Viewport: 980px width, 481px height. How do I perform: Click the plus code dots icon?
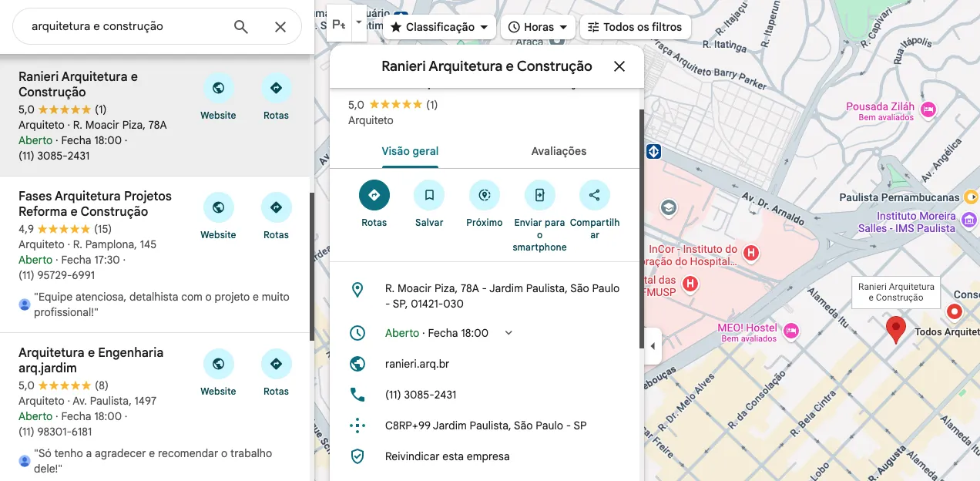357,425
